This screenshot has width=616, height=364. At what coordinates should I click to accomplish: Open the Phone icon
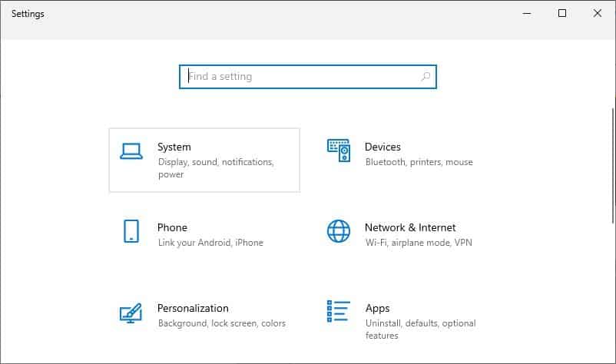click(x=131, y=231)
